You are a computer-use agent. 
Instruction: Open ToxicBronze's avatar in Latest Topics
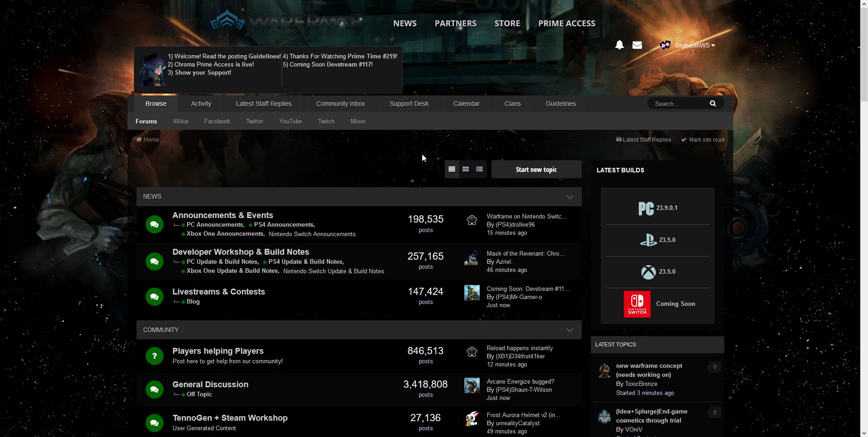[x=604, y=370]
